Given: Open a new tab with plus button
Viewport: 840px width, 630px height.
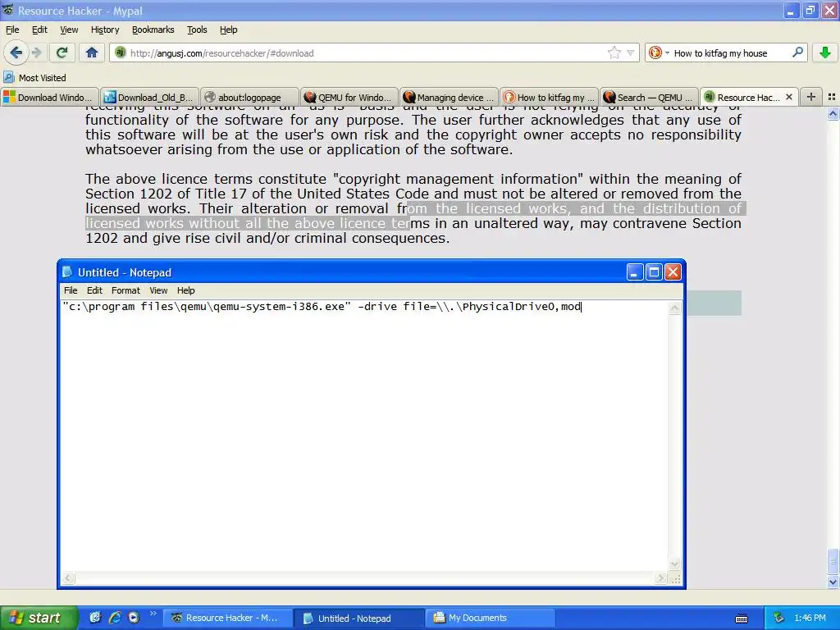Looking at the screenshot, I should point(811,97).
